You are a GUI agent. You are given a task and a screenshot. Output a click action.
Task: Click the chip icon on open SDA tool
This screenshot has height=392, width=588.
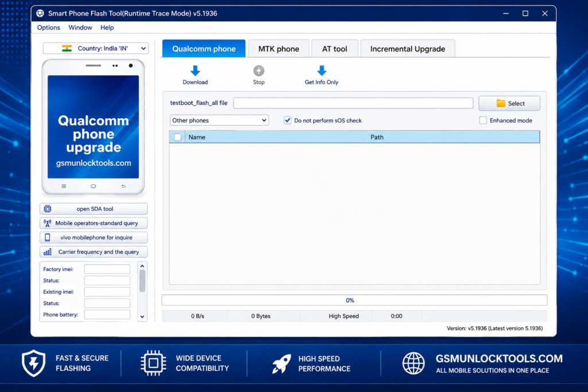point(48,209)
